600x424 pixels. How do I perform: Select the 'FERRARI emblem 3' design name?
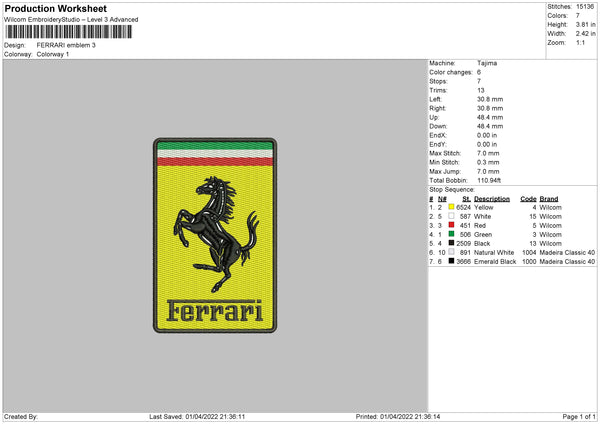click(66, 45)
